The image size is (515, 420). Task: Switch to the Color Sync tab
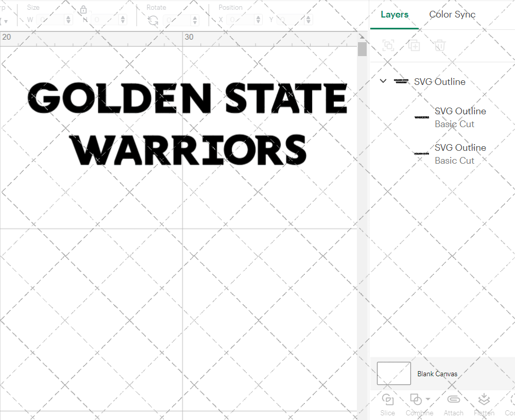point(452,14)
